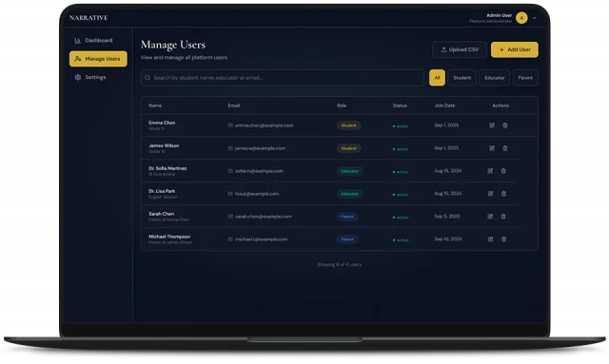Edit Dr. Lisa Park's record
The width and height of the screenshot is (609, 364).
pos(491,194)
